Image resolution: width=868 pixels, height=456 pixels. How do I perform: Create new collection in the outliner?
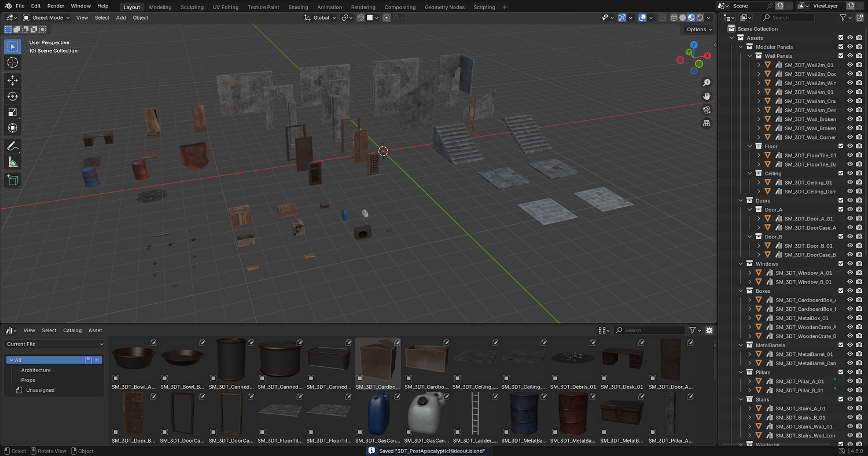point(859,18)
